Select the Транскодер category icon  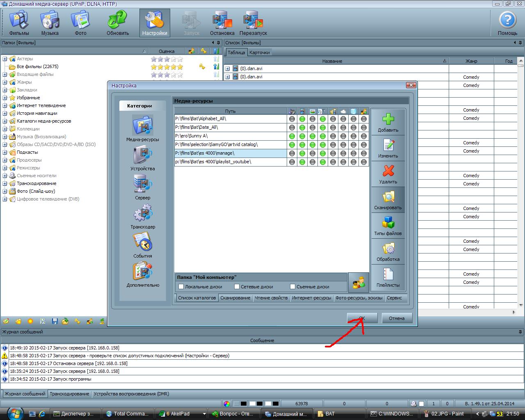[x=142, y=214]
